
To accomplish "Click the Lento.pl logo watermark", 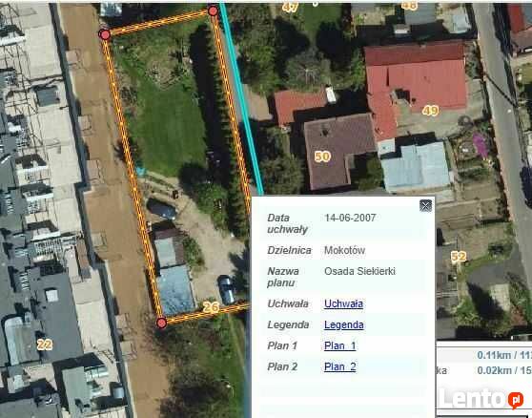I will [x=481, y=399].
